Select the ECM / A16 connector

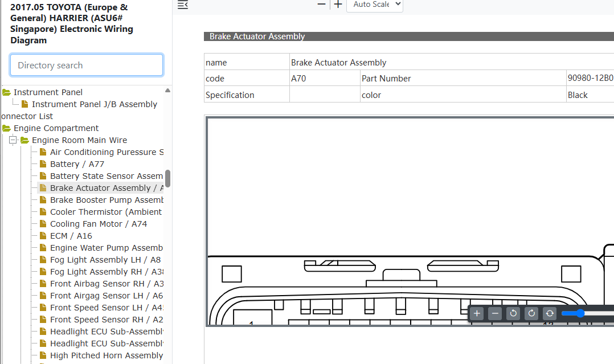71,236
